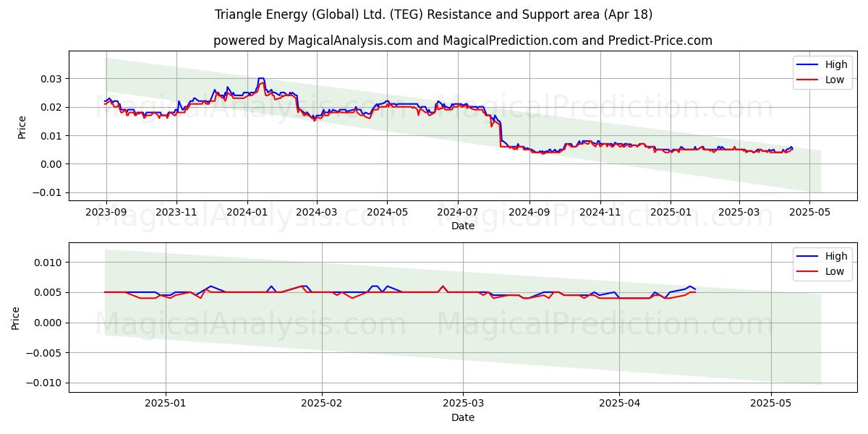868x434 pixels.
Task: Click the '2024-09' date tick label
Action: point(529,213)
